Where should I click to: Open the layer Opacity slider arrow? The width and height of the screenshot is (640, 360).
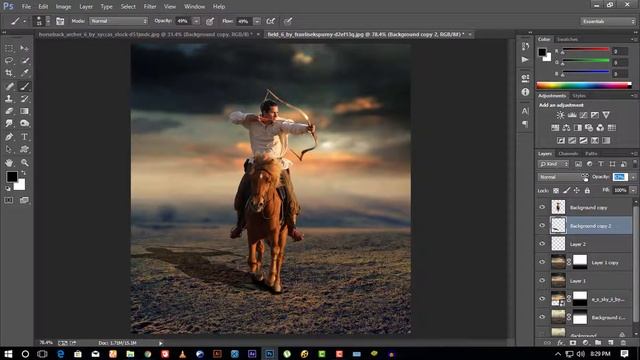point(633,177)
